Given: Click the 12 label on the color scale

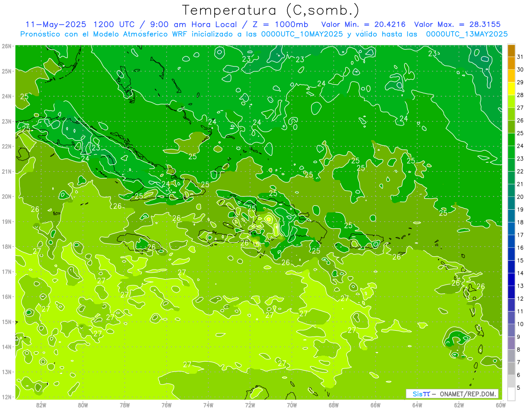Looking at the screenshot, I should [x=520, y=298].
